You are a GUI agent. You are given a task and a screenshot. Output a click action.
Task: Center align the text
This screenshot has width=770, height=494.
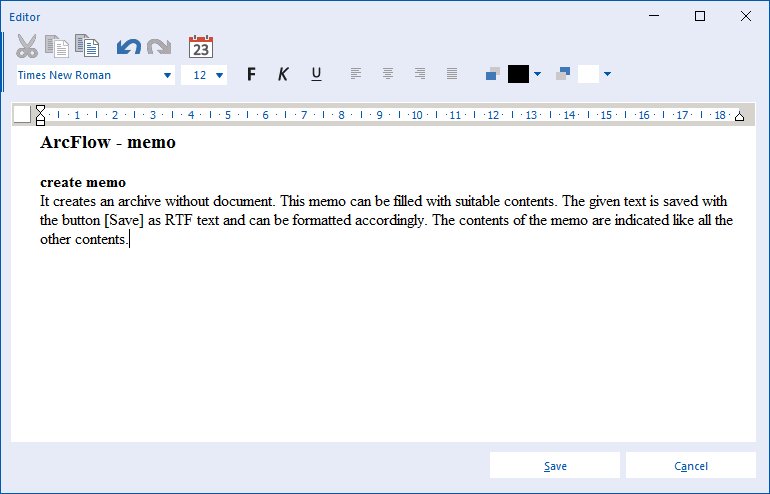pos(388,74)
